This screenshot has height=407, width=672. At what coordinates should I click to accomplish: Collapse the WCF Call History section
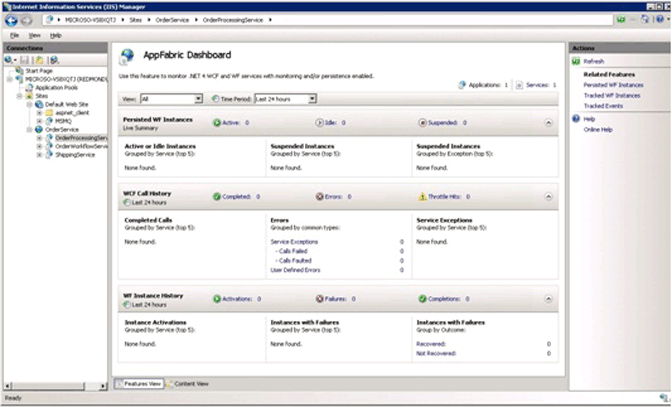coord(548,197)
